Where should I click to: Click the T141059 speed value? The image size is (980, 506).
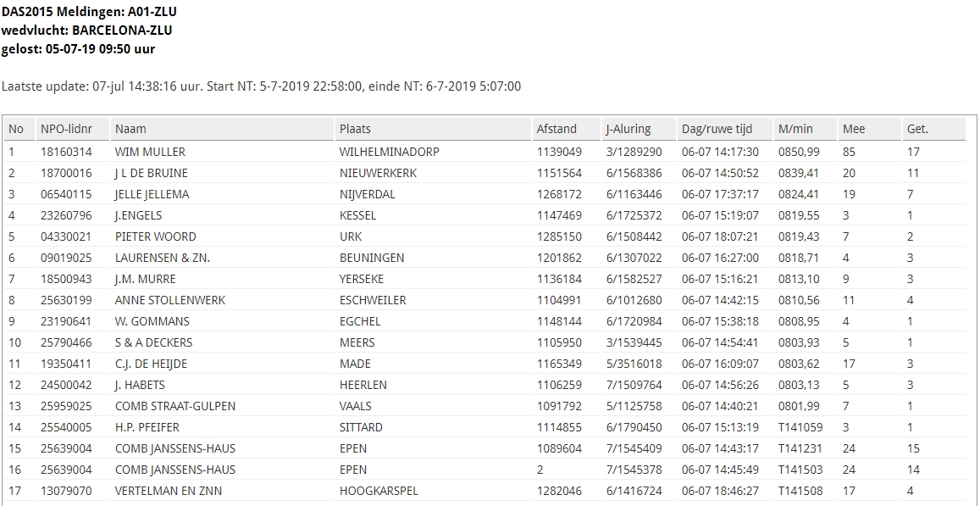[x=800, y=428]
